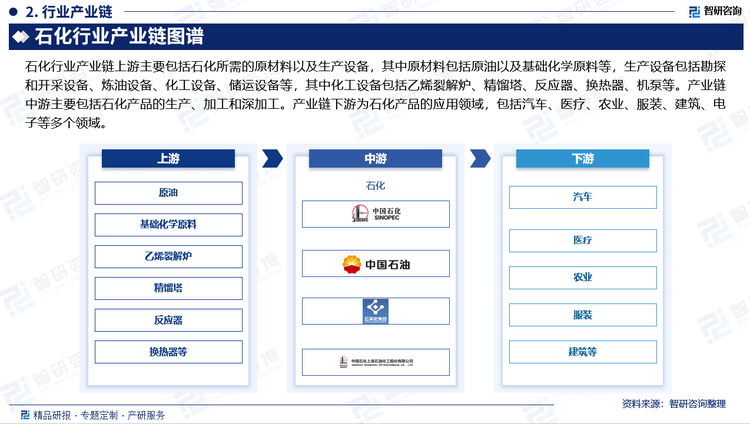The height and width of the screenshot is (424, 750).
Task: Click the arrow between 上游 and 中游
Action: pos(273,158)
